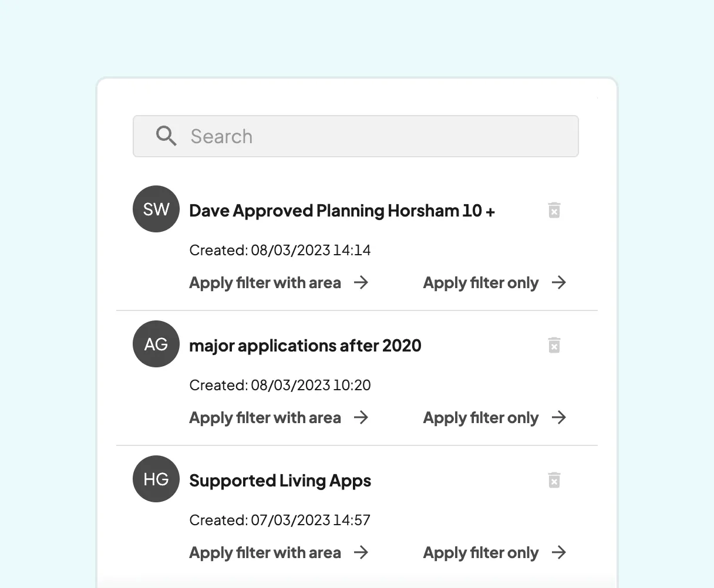Apply Supported Living Apps filter only
Viewport: 714px width, 588px height.
[480, 552]
